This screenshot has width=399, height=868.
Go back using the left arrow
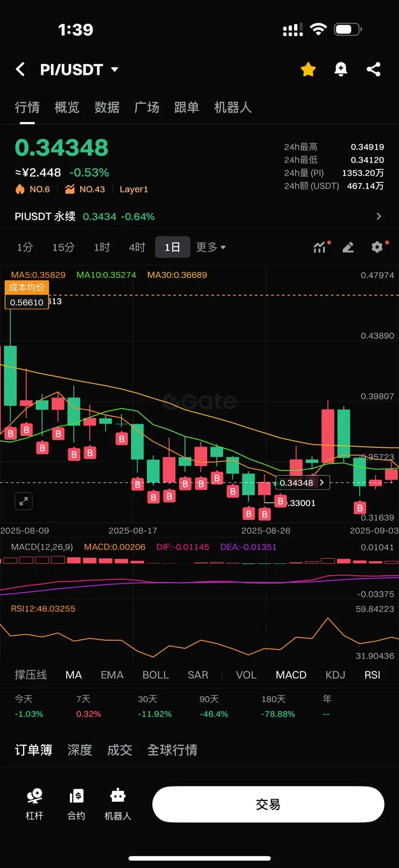20,69
